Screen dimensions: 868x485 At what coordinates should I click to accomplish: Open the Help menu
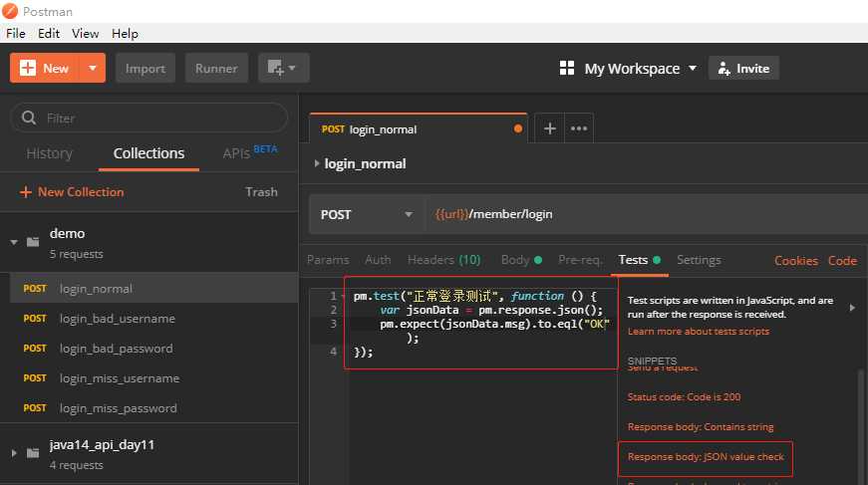(x=125, y=33)
